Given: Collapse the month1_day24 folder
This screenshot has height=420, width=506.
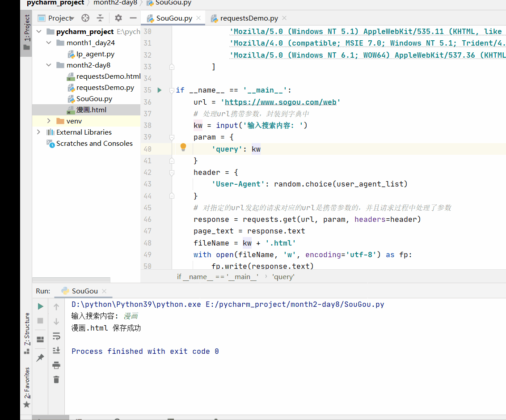Looking at the screenshot, I should [x=49, y=42].
